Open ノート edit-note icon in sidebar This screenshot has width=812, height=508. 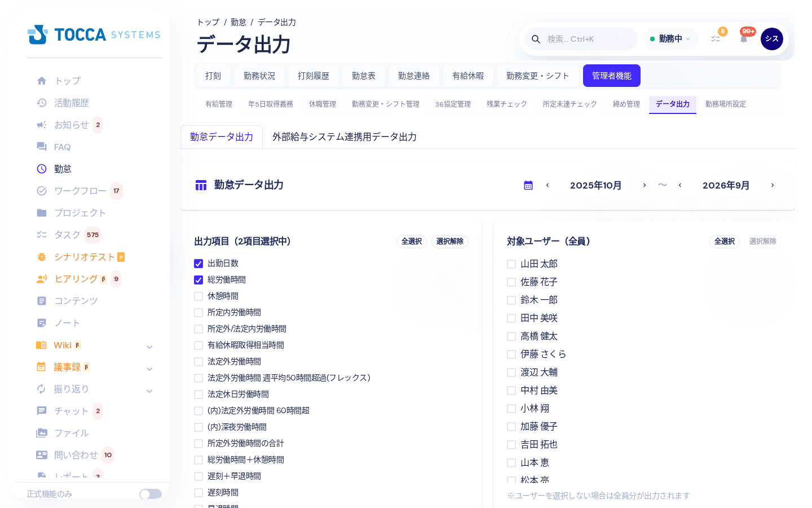[42, 323]
